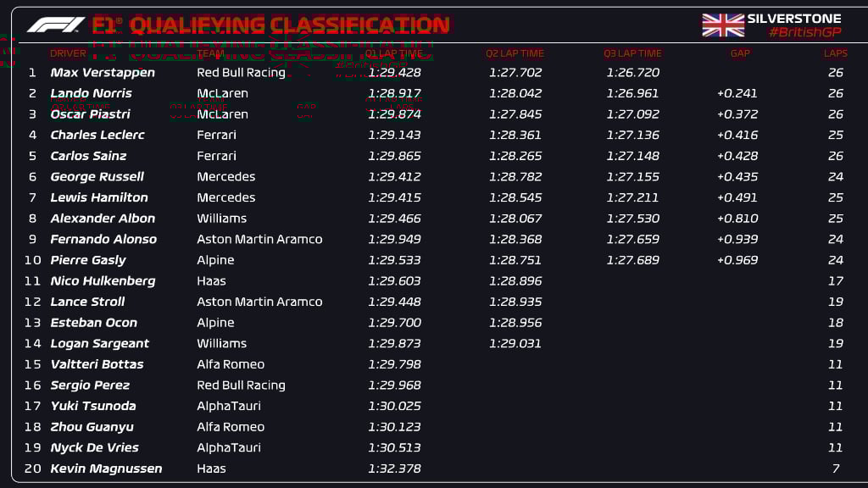Viewport: 868px width, 488px height.
Task: Select the GAP column header
Action: 740,53
